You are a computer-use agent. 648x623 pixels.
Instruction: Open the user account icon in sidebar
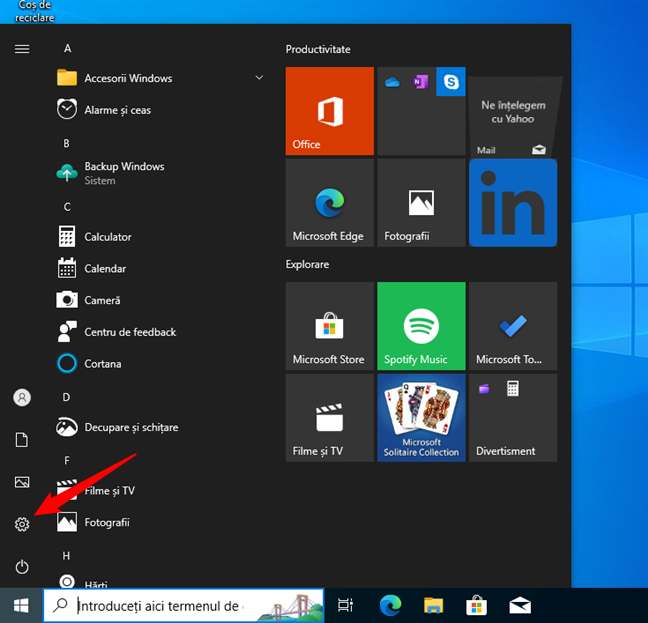pyautogui.click(x=22, y=397)
